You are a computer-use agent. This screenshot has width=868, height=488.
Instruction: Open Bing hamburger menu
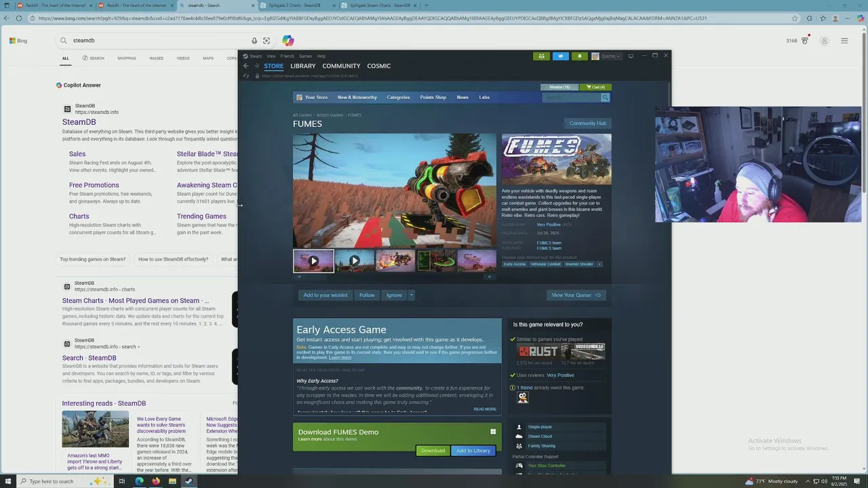[x=844, y=41]
